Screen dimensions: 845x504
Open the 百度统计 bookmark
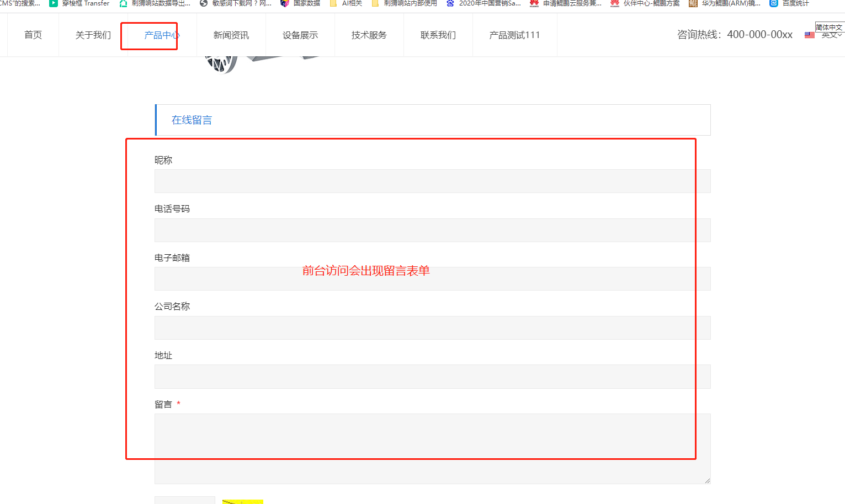pos(790,3)
